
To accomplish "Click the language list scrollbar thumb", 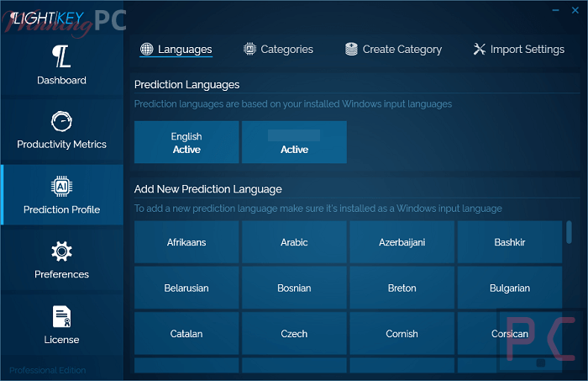I will 569,232.
